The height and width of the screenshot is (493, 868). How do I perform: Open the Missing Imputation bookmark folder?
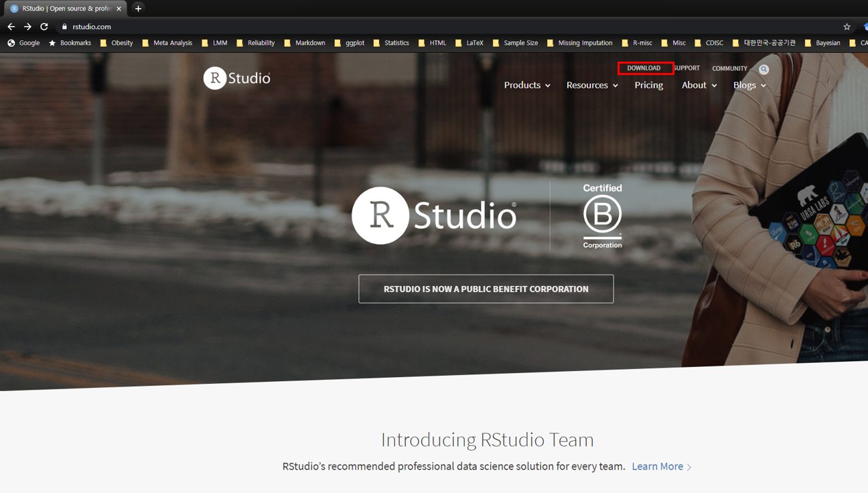point(579,43)
